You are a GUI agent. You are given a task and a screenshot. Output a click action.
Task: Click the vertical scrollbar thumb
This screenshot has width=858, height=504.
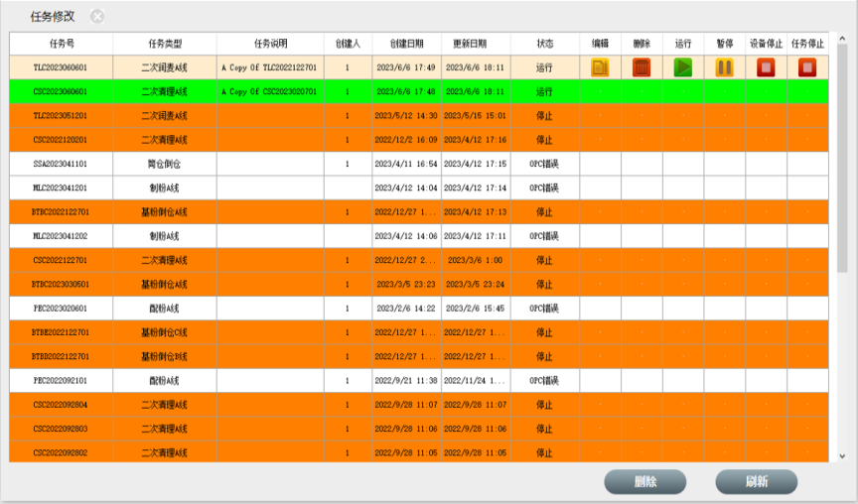pos(842,149)
